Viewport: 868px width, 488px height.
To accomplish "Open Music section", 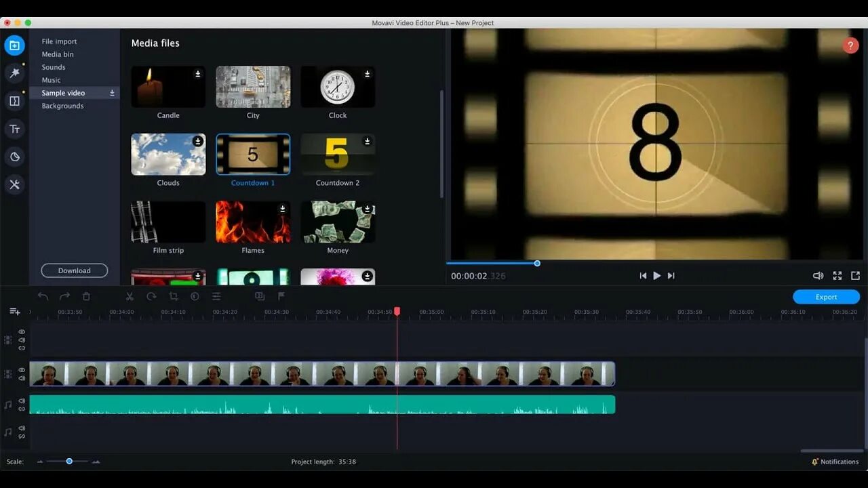I will (51, 80).
